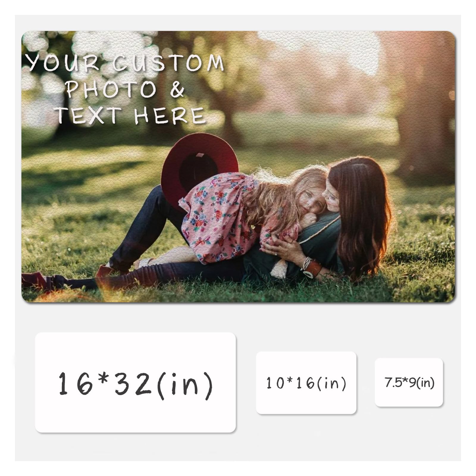
Task: Click the "YOUR CUSTOM" text line
Action: 125,63
